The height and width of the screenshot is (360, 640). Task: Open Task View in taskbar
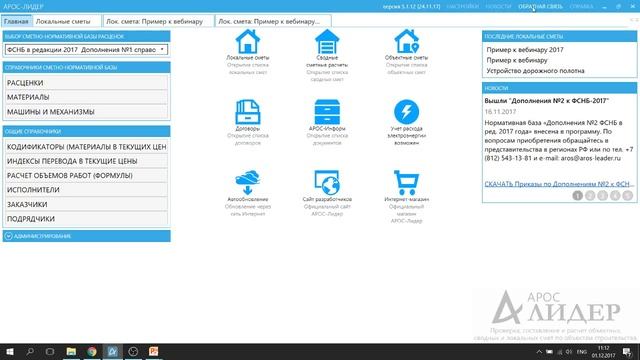coord(50,351)
